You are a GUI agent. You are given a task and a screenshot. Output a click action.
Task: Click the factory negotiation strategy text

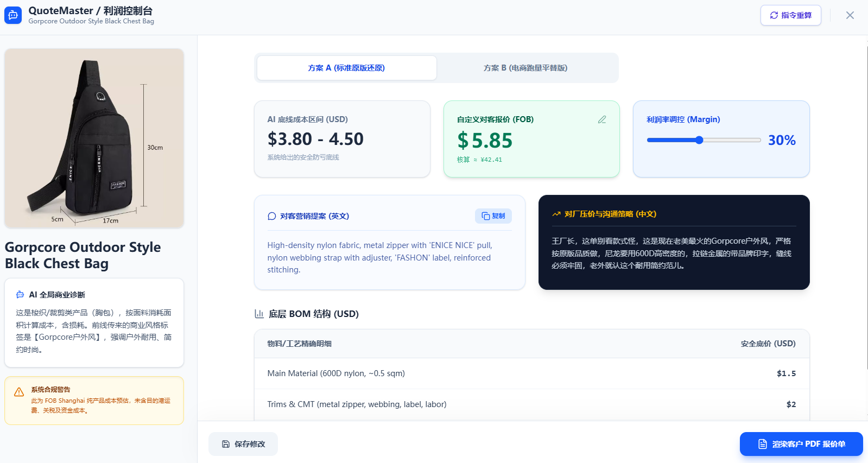pyautogui.click(x=671, y=253)
